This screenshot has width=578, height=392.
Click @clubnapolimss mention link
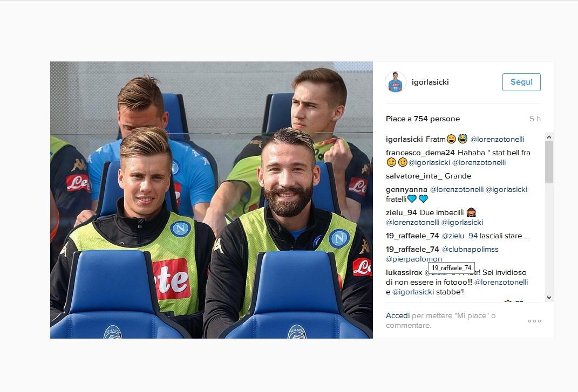pos(470,250)
